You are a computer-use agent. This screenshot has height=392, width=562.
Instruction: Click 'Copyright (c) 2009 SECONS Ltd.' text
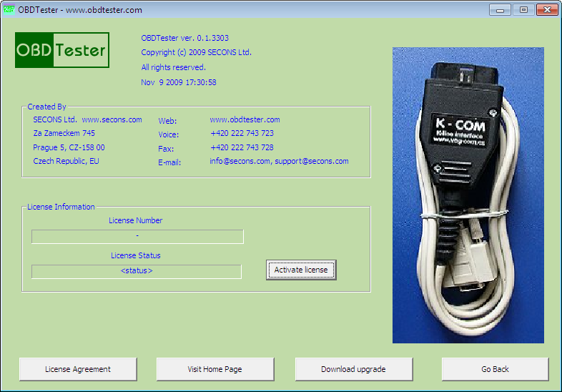[196, 52]
